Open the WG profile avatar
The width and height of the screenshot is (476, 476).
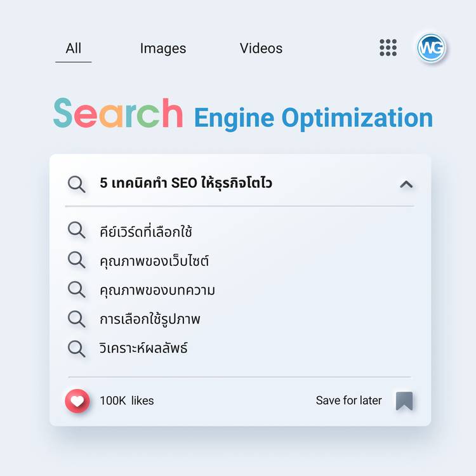(x=432, y=48)
